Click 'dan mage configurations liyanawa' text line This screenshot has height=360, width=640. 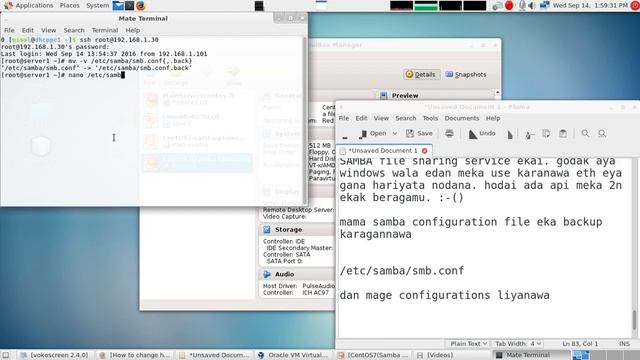[444, 295]
